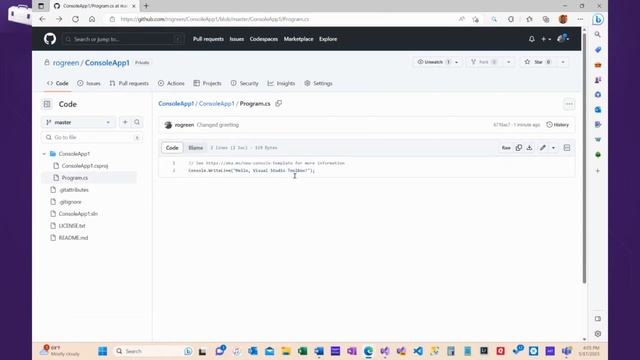Switch to the Actions tab
640x360 pixels.
(171, 83)
